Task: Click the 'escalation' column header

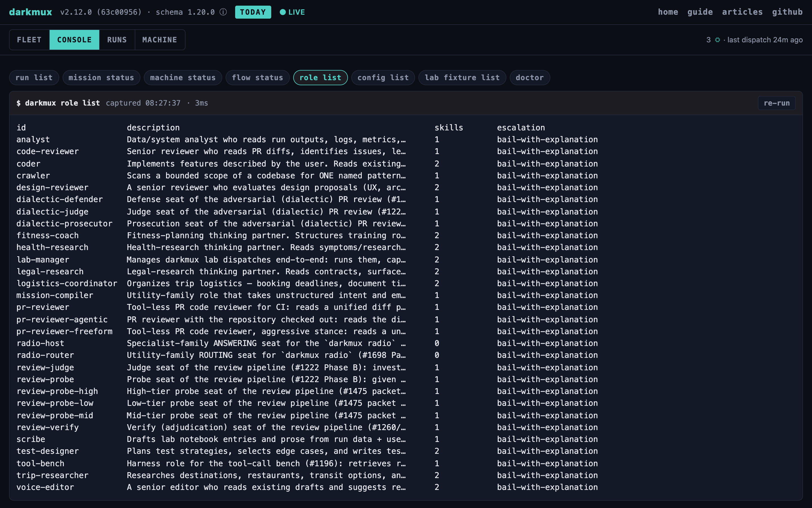Action: pyautogui.click(x=521, y=128)
